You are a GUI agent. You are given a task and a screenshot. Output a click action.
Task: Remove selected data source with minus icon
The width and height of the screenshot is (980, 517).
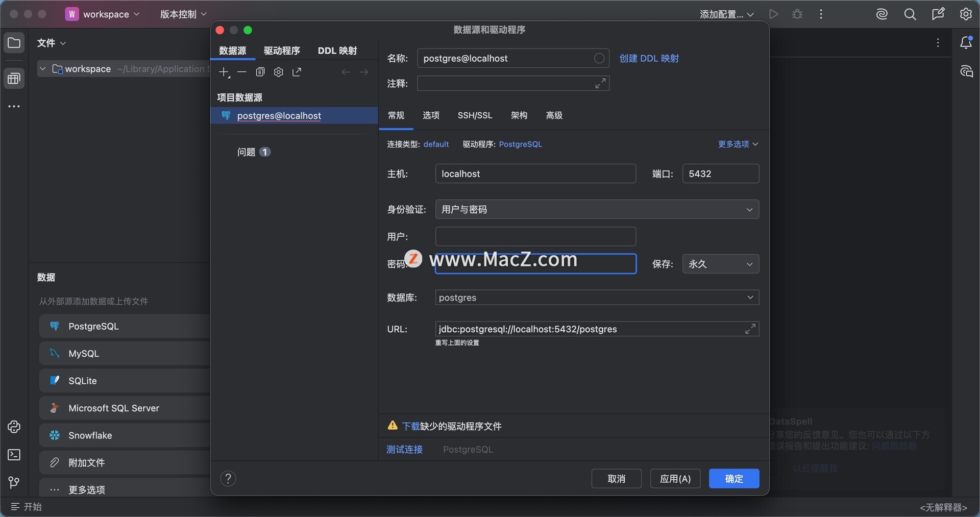(242, 72)
